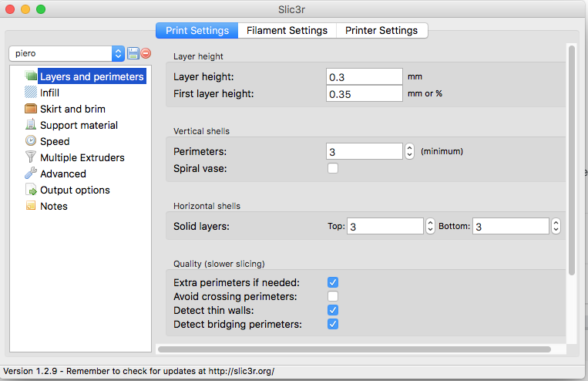Open the piero preset dropdown
The width and height of the screenshot is (588, 381).
tap(67, 53)
